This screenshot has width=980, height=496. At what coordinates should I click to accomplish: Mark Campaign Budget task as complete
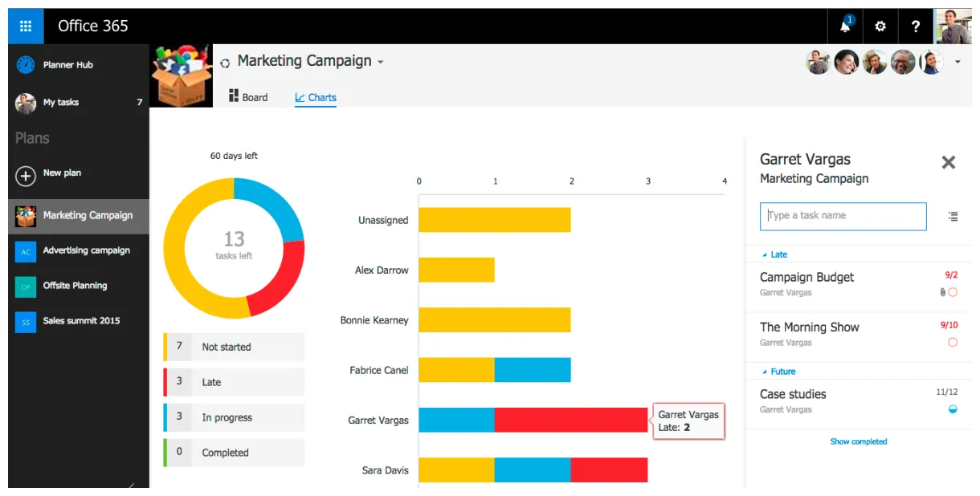(953, 293)
